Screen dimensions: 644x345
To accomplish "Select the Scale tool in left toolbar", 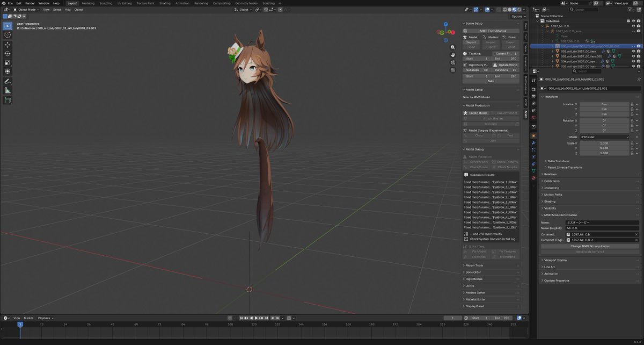I will pyautogui.click(x=8, y=62).
